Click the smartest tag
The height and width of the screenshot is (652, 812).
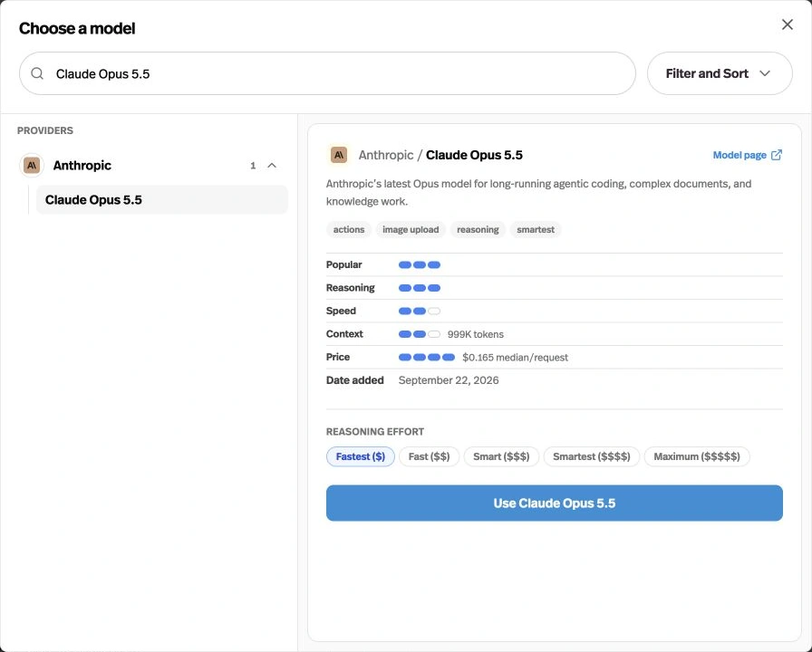pyautogui.click(x=536, y=229)
